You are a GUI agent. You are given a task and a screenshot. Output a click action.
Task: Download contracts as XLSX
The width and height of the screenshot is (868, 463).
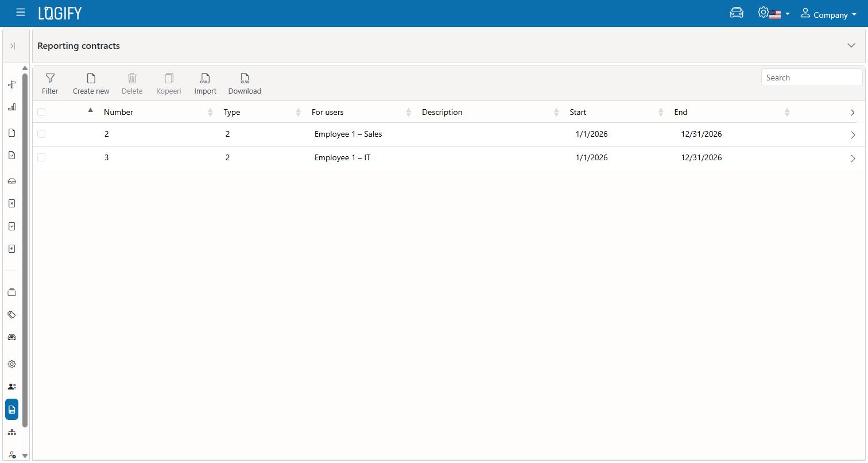click(x=245, y=84)
